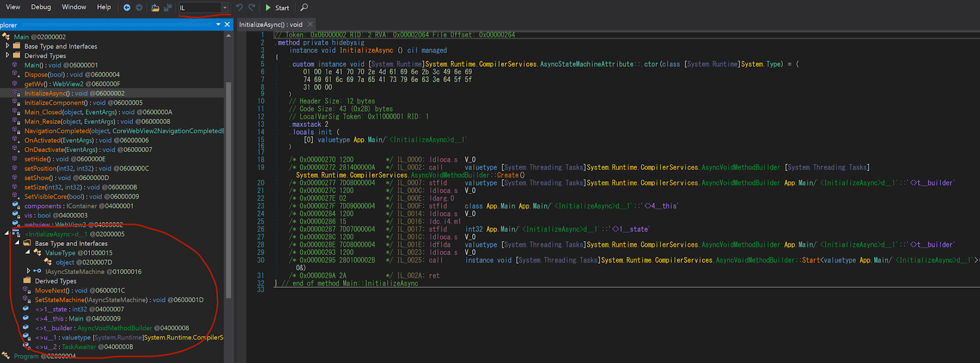Viewport: 980px width, 363px height.
Task: Open the Window menu
Action: tap(74, 7)
